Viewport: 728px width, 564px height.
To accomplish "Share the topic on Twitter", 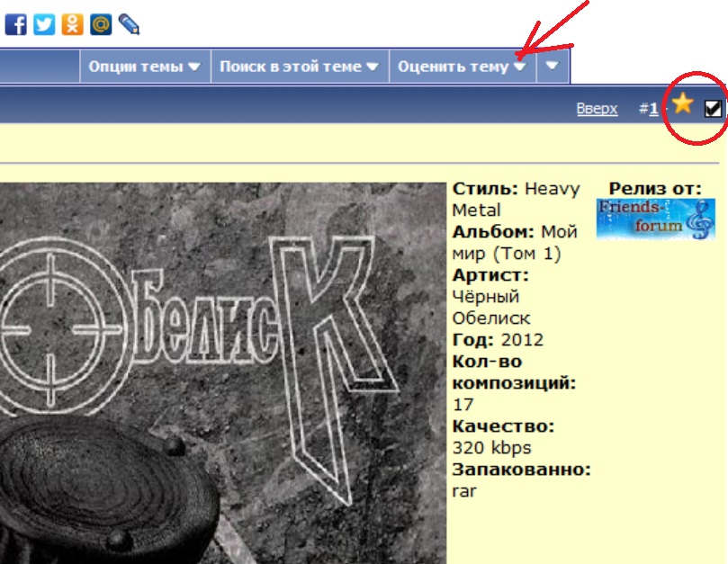I will pos(44,24).
